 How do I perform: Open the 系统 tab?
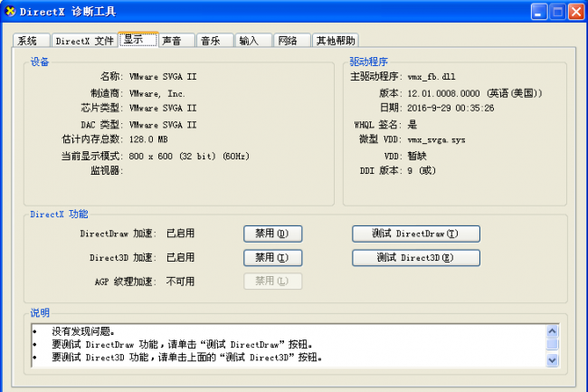tap(31, 41)
